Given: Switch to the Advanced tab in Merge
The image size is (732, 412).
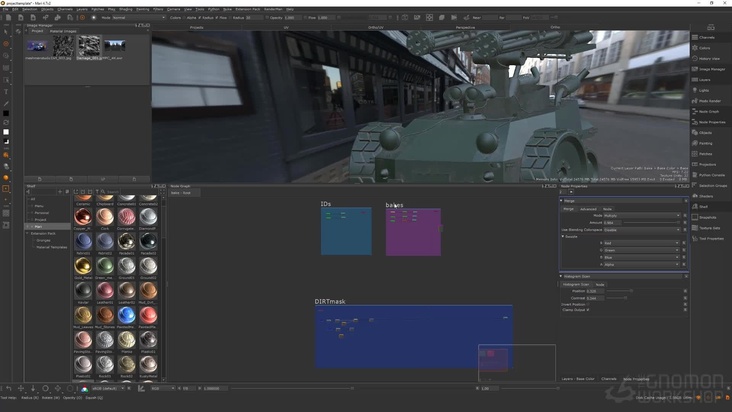Looking at the screenshot, I should coord(588,208).
